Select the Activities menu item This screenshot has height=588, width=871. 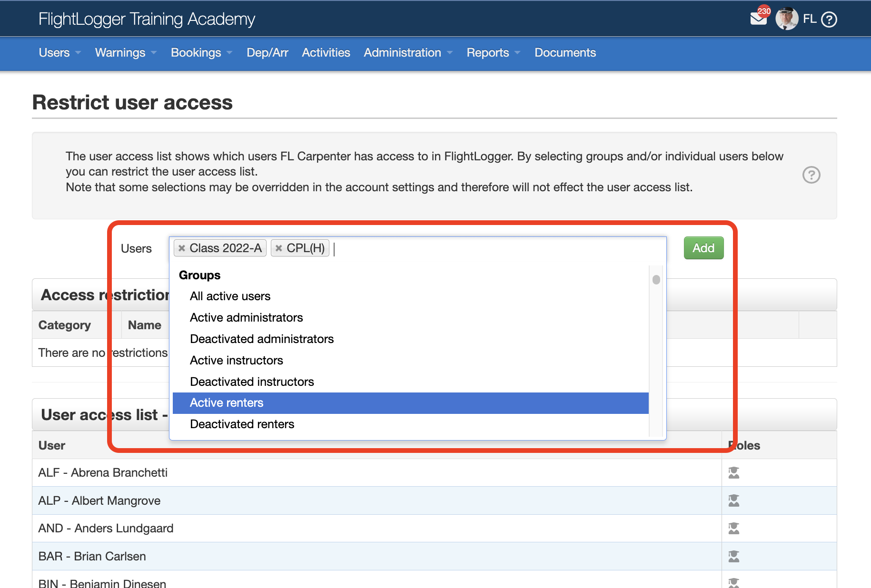point(326,53)
